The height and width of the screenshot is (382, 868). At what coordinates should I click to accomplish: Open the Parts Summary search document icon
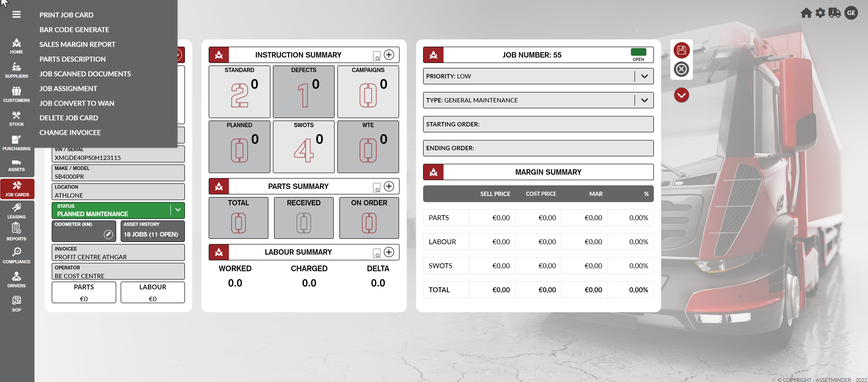click(376, 187)
